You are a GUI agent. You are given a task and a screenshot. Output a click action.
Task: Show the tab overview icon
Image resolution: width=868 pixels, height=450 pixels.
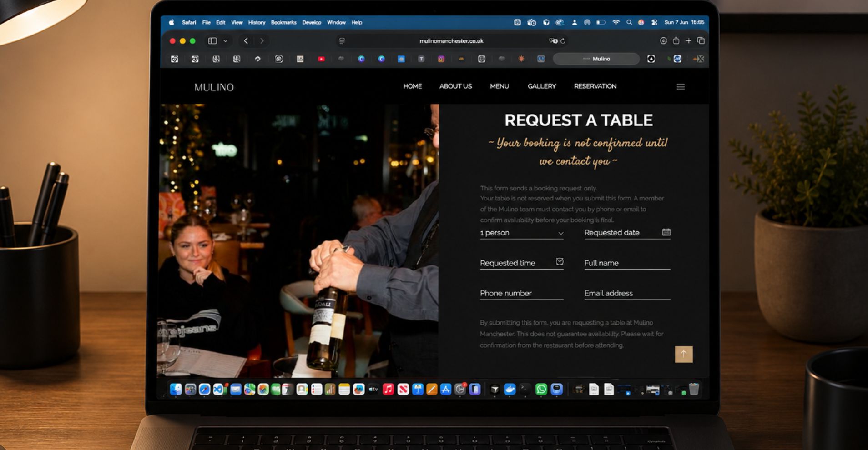[x=701, y=41]
